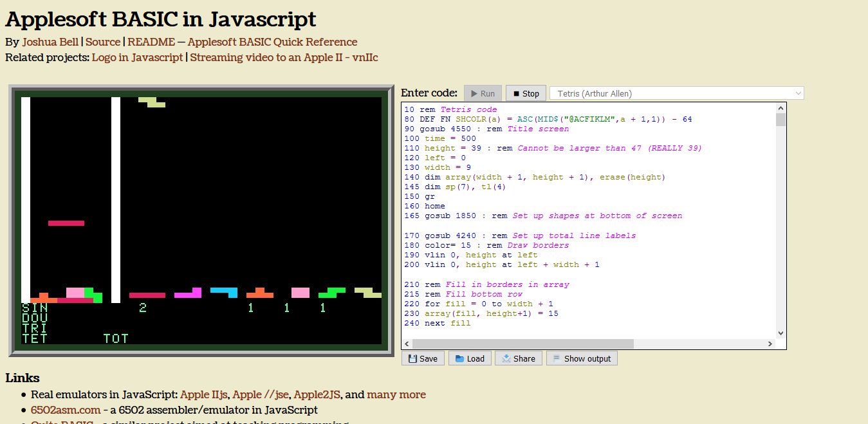Click the share icon on Share button
This screenshot has height=424, width=868.
point(507,358)
